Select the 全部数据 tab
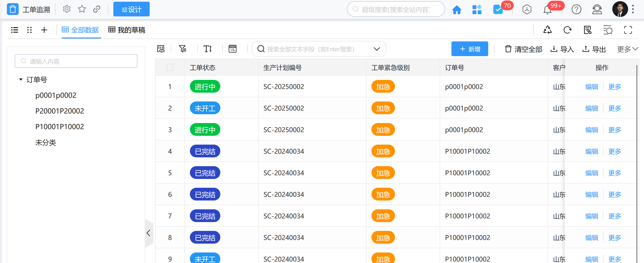 [x=80, y=30]
